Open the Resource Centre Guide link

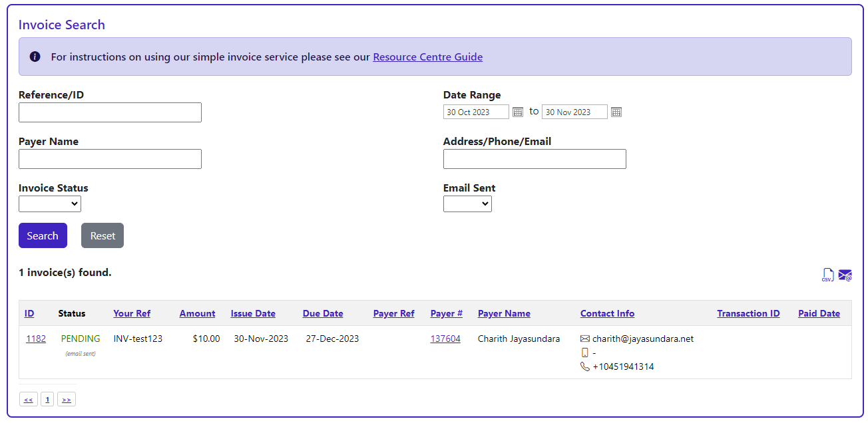click(x=427, y=57)
